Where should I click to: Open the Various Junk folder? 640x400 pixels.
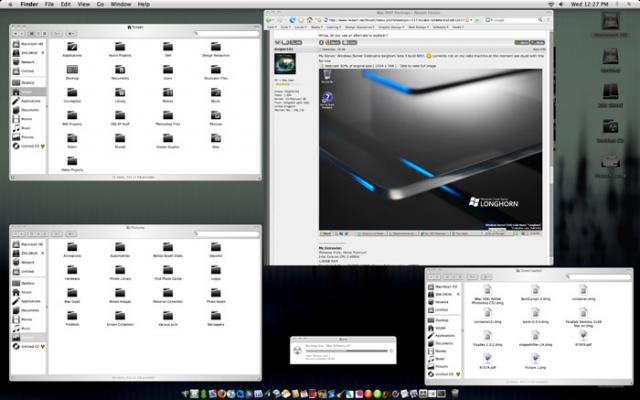click(x=168, y=316)
